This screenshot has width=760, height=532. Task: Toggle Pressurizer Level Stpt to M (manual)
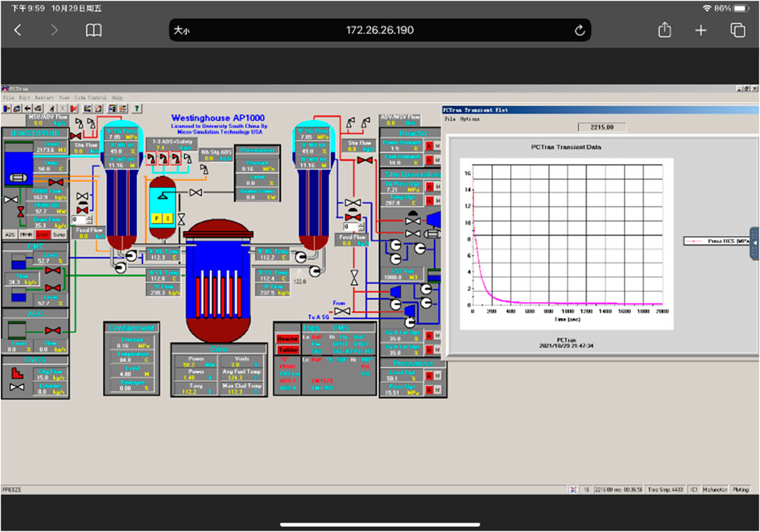[437, 376]
